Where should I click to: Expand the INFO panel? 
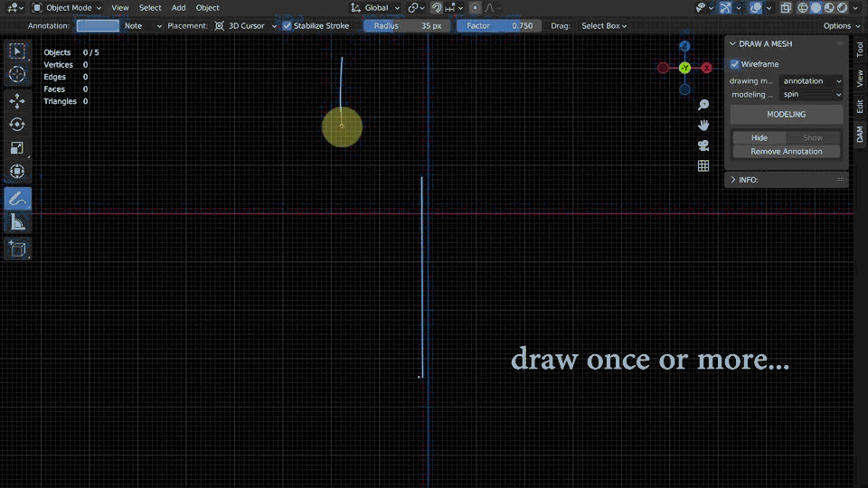click(x=733, y=180)
